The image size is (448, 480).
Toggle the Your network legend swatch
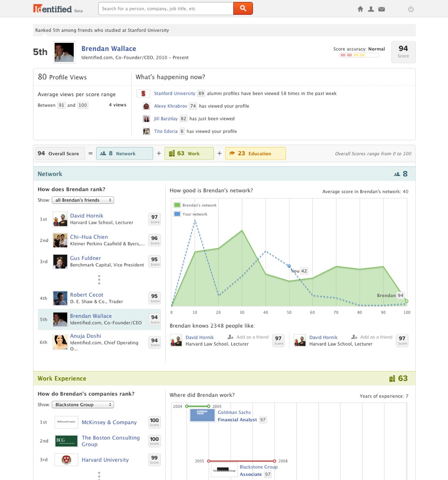tap(177, 214)
